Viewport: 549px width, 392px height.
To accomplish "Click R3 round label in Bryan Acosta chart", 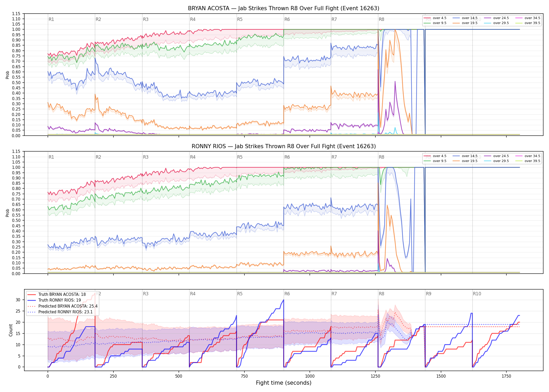I will click(x=146, y=19).
